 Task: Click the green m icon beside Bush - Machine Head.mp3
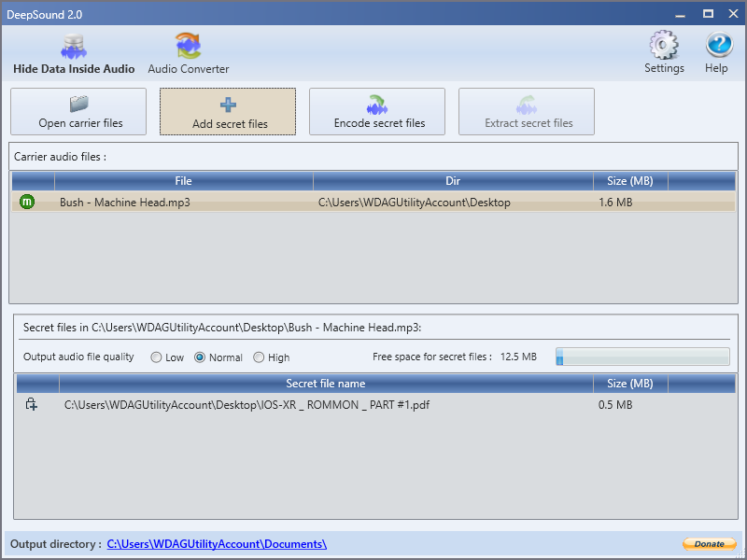27,202
